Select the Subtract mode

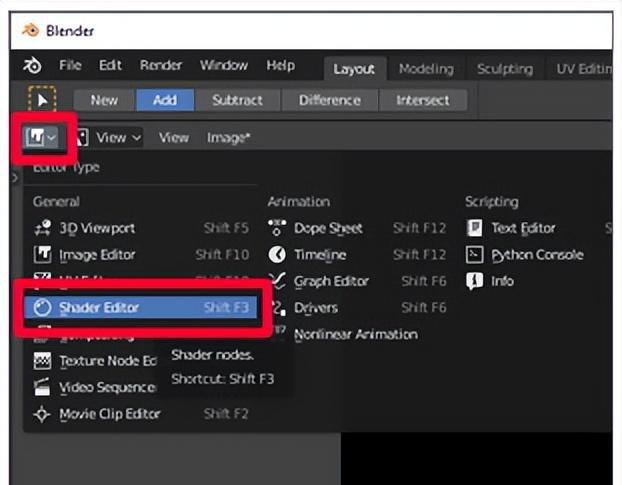tap(237, 100)
